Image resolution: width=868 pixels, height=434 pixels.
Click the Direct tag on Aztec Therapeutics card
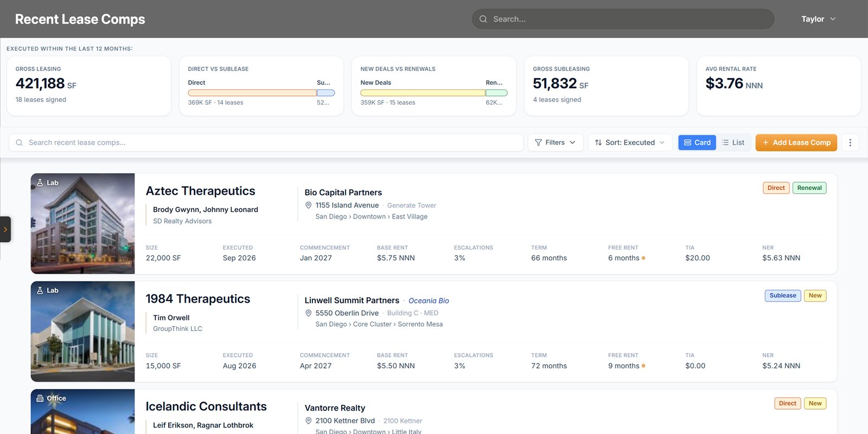(776, 188)
